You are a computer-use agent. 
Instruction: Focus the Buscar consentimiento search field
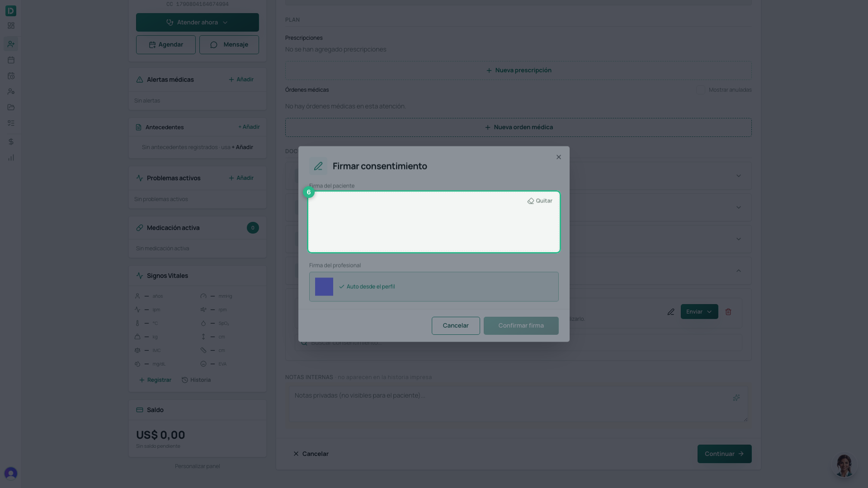pos(519,343)
